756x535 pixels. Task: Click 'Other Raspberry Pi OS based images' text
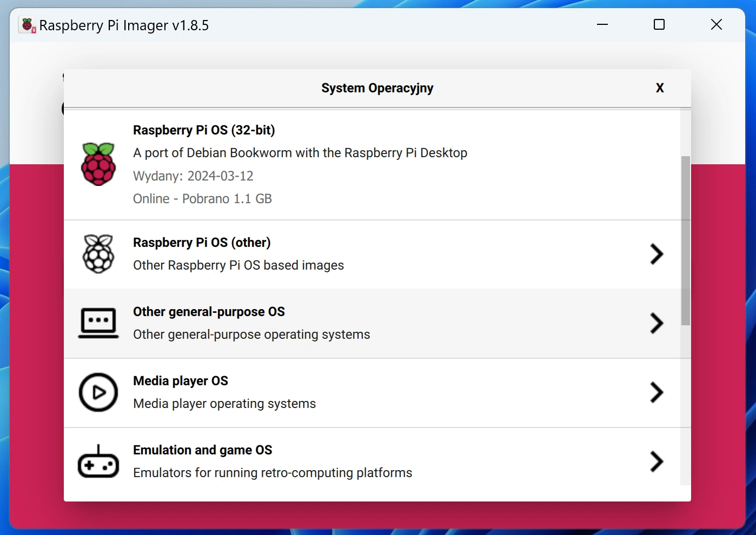click(238, 265)
